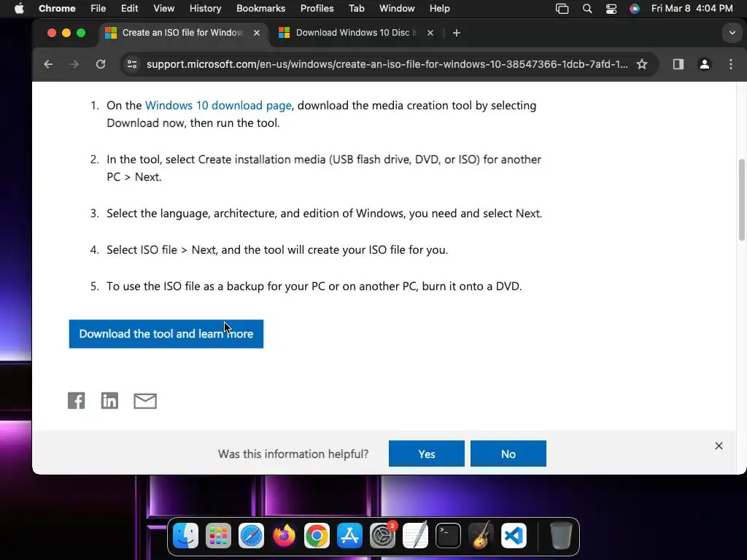Switch to Create an ISO file tab
The width and height of the screenshot is (747, 560).
tap(183, 33)
